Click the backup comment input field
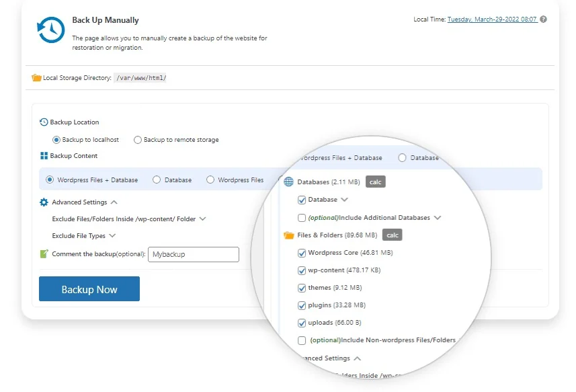The height and width of the screenshot is (392, 576). 194,254
